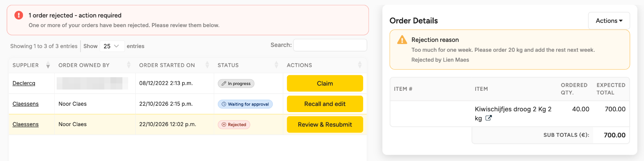The height and width of the screenshot is (161, 644).
Task: Open the Declercq supplier link
Action: pos(24,83)
